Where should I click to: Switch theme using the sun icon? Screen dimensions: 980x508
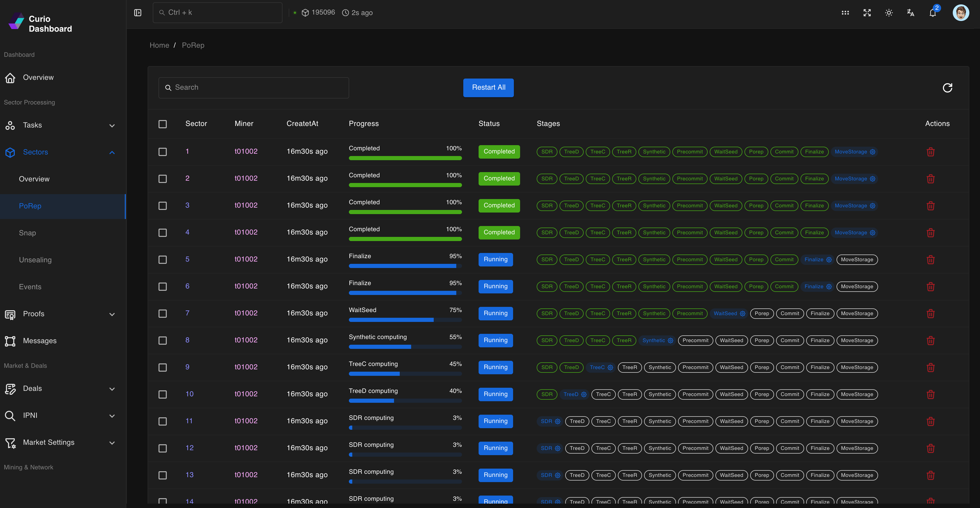point(889,12)
